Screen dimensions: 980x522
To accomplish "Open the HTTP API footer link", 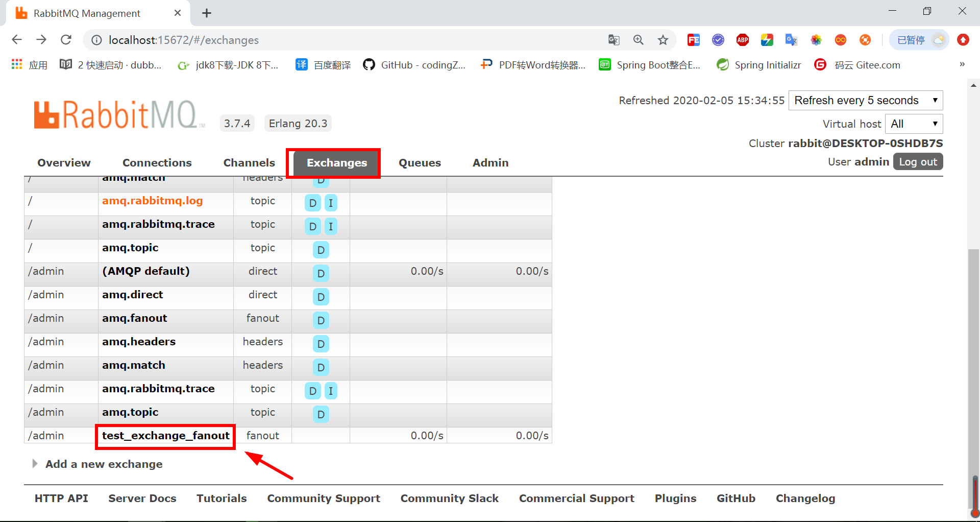I will [61, 499].
